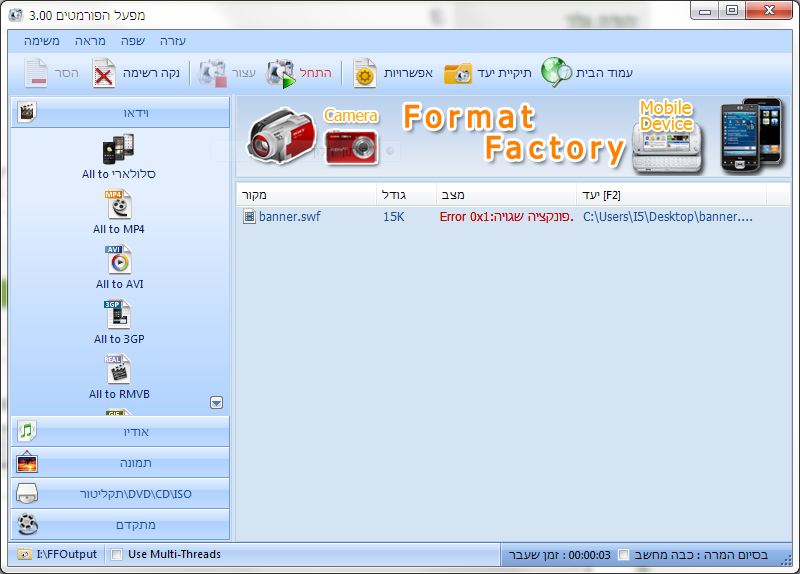This screenshot has width=800, height=574.
Task: Open the מראה (Skin) menu
Action: coord(90,41)
